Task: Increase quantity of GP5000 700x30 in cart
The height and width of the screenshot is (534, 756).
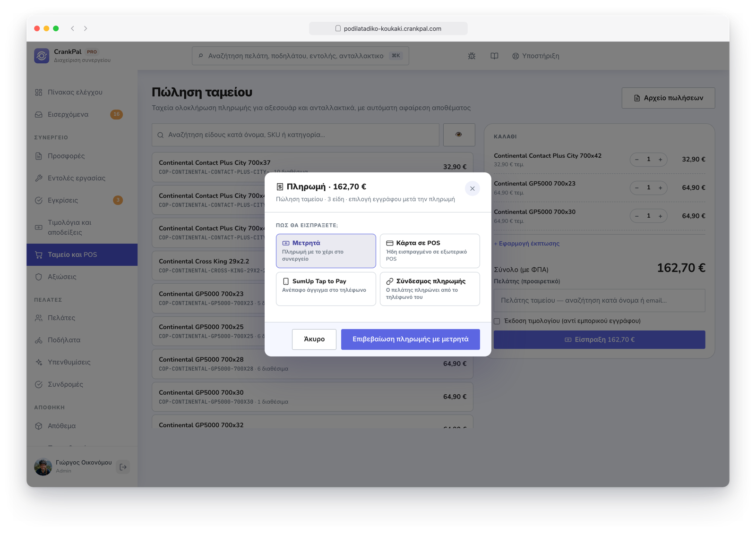Action: (x=661, y=216)
